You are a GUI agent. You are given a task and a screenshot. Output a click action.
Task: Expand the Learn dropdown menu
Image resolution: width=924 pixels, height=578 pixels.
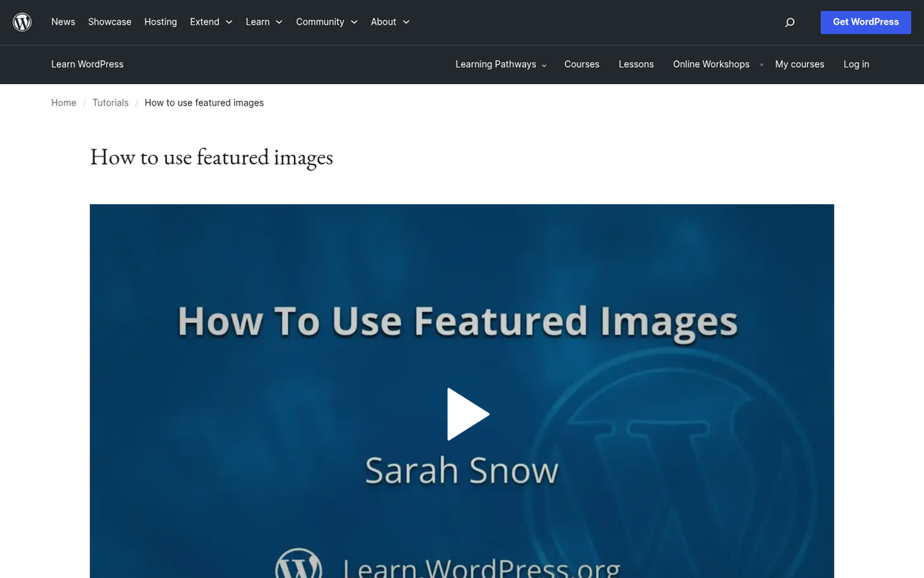(x=263, y=22)
